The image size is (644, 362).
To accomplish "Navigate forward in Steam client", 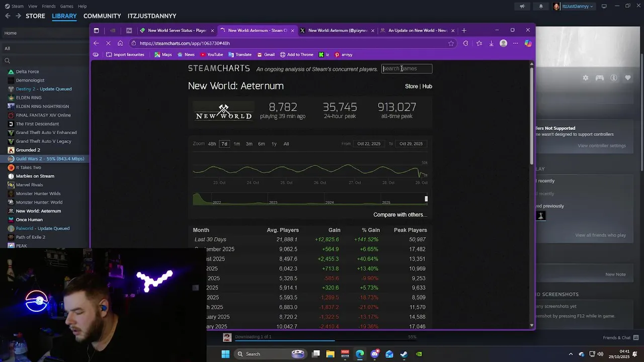I will [x=18, y=16].
